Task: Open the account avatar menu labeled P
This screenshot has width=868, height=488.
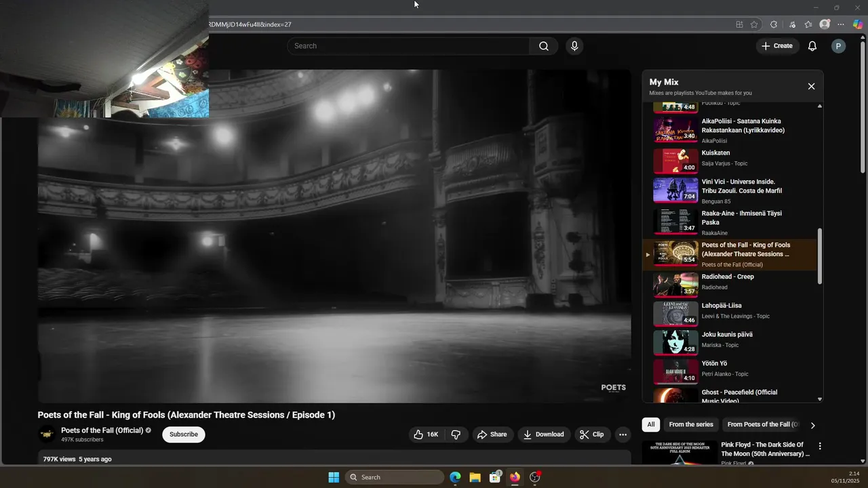Action: [839, 46]
